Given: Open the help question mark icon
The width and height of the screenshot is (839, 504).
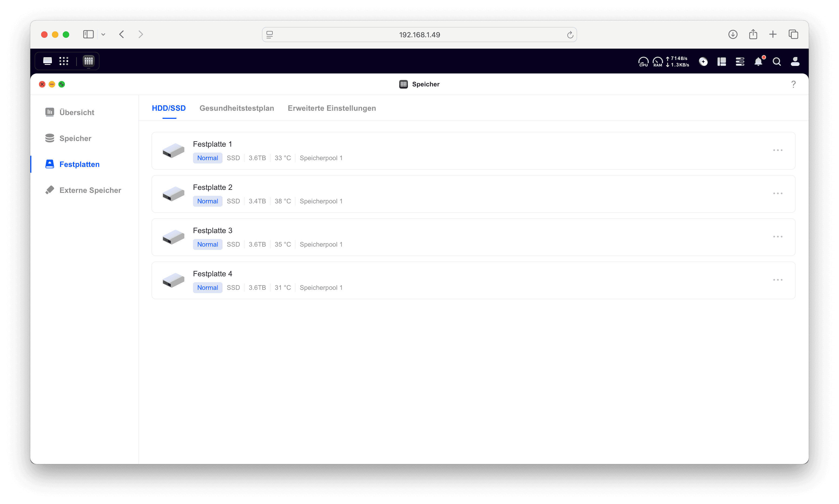Looking at the screenshot, I should tap(793, 84).
